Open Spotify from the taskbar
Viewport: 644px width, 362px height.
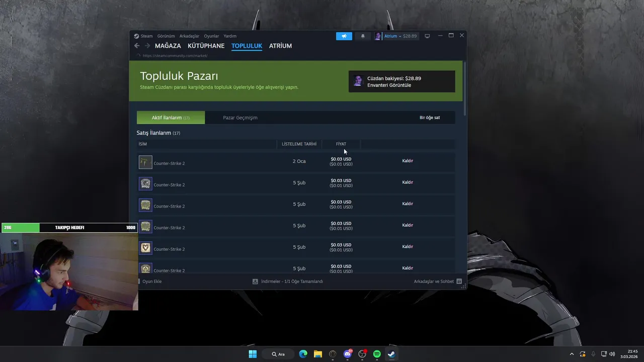377,354
